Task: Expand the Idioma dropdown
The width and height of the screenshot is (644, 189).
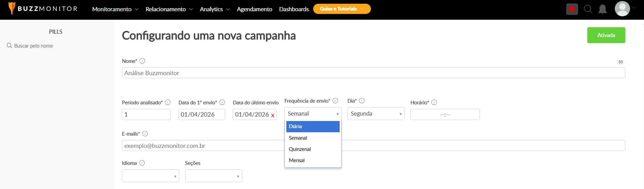Action: tap(150, 176)
